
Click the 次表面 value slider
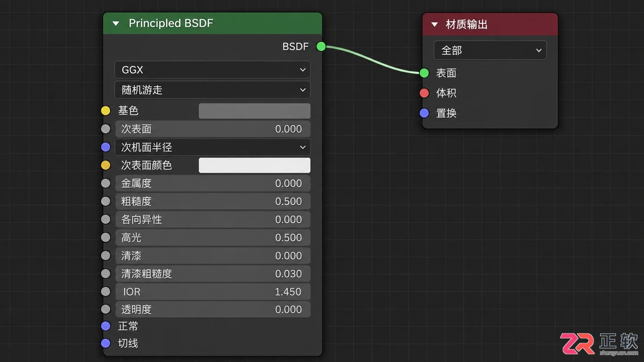[x=212, y=129]
